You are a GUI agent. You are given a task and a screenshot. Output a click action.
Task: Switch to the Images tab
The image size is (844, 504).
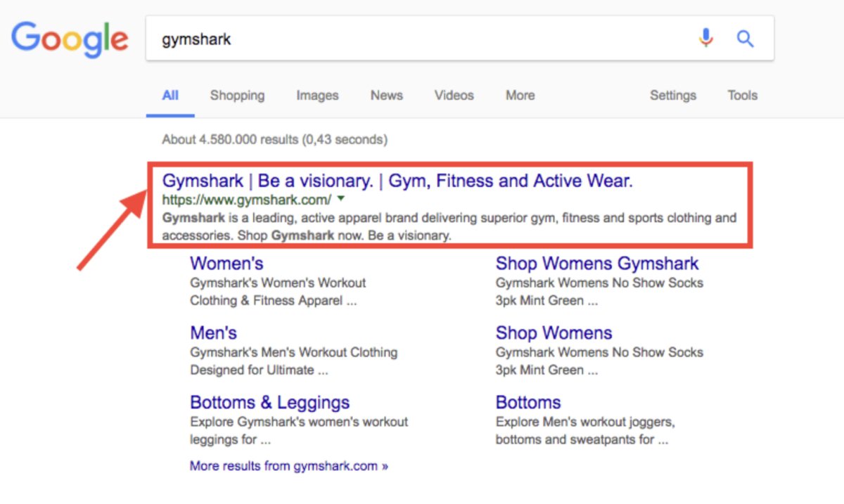pyautogui.click(x=317, y=96)
